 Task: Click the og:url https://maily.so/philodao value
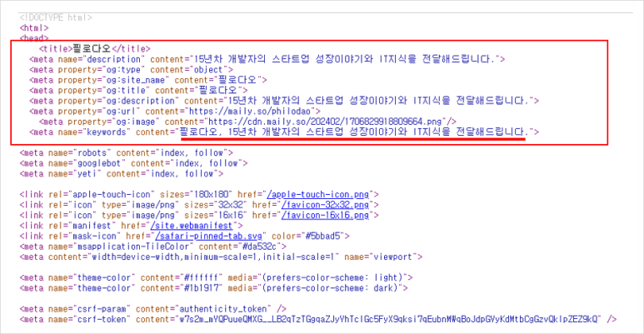pyautogui.click(x=249, y=112)
